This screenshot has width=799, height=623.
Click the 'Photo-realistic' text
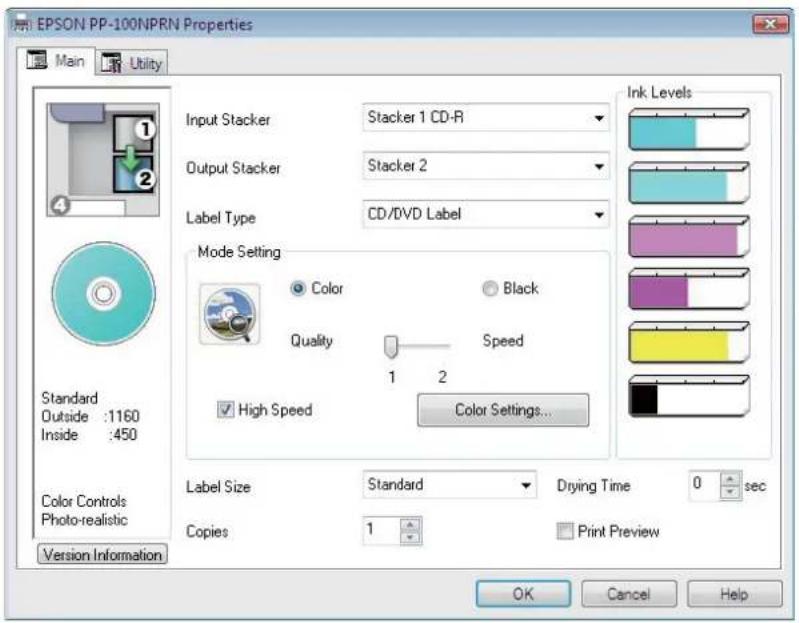pyautogui.click(x=84, y=520)
